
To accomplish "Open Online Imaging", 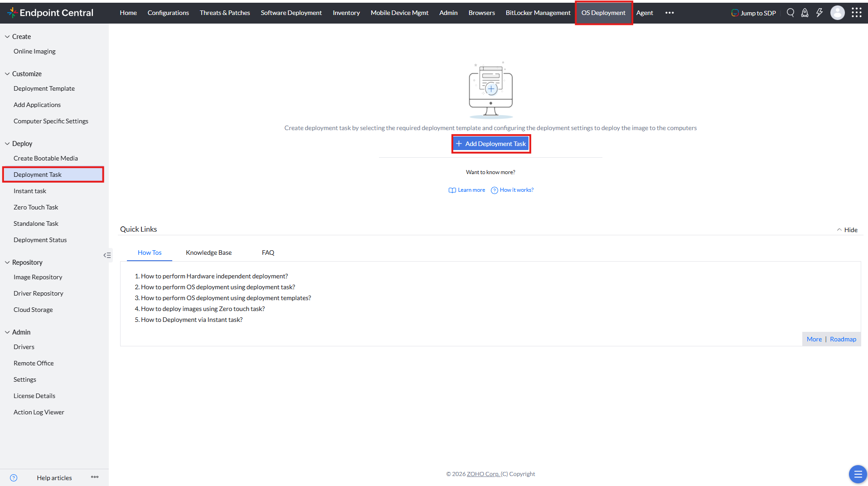I will click(x=34, y=51).
